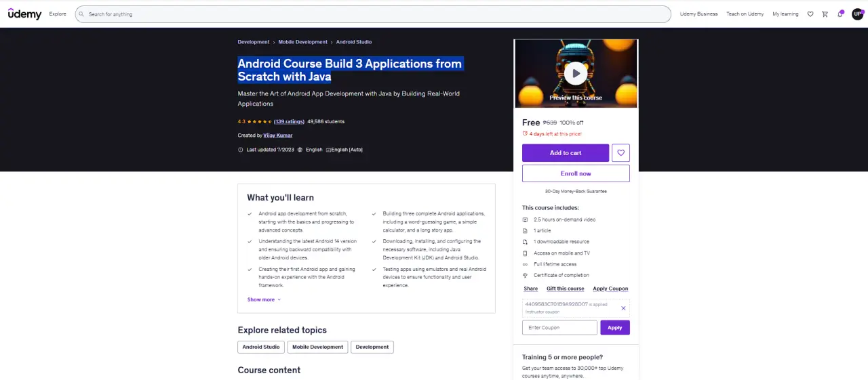The height and width of the screenshot is (380, 868).
Task: Click Apply Coupon link
Action: coord(610,289)
